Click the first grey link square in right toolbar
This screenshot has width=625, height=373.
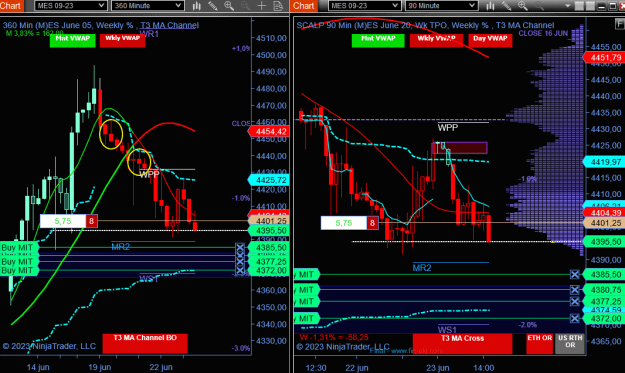(x=579, y=6)
